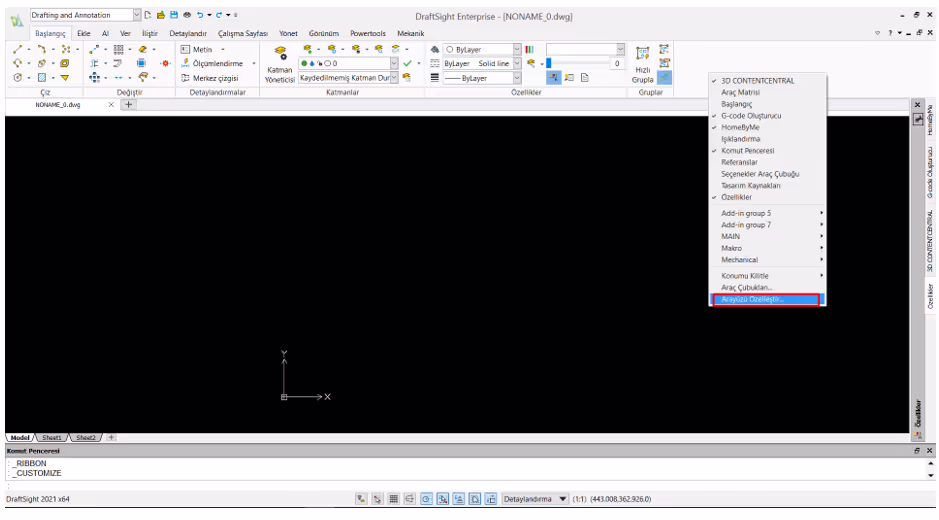Click the Undo arrow icon

pyautogui.click(x=200, y=15)
